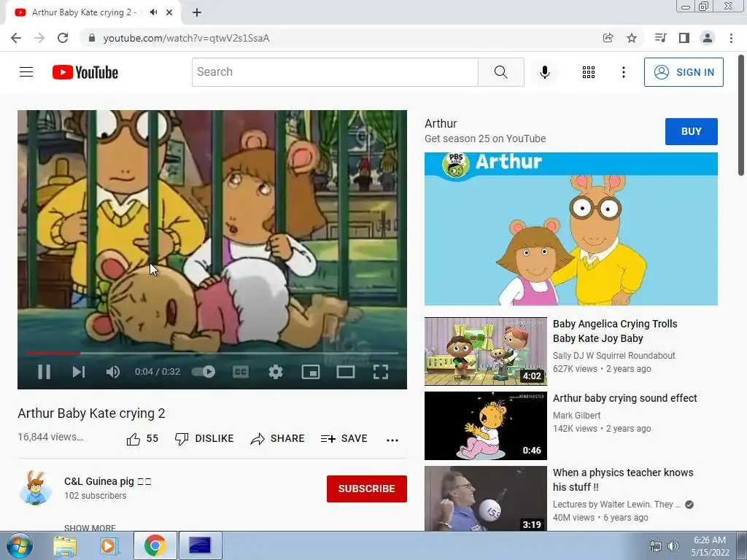Image resolution: width=747 pixels, height=560 pixels.
Task: Open YouTube settings three-dot menu
Action: [x=623, y=72]
